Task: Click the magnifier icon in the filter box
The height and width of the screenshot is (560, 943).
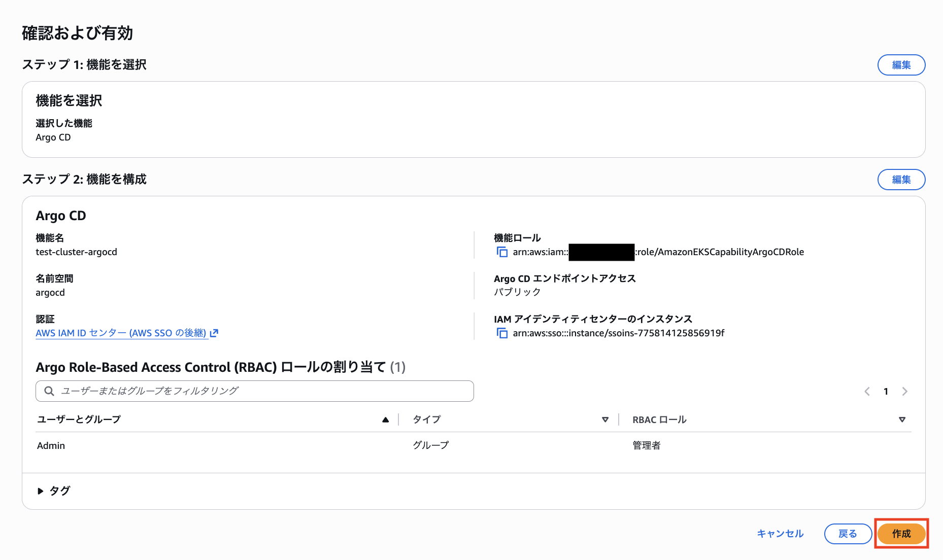Action: click(x=49, y=391)
